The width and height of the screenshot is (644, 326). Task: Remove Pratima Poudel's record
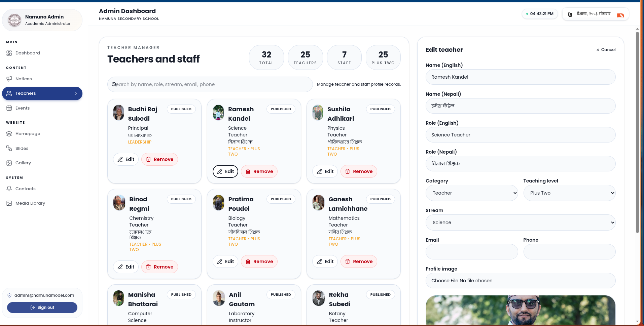click(x=259, y=261)
